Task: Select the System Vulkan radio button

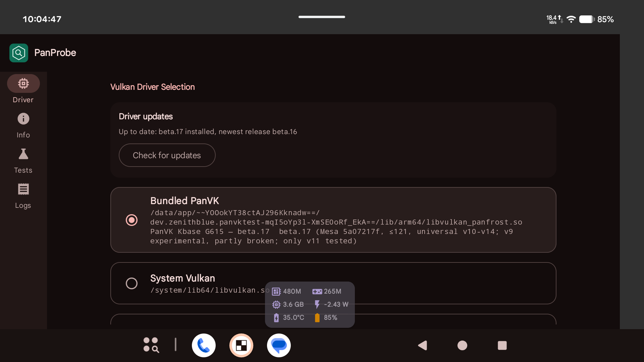Action: click(x=131, y=283)
